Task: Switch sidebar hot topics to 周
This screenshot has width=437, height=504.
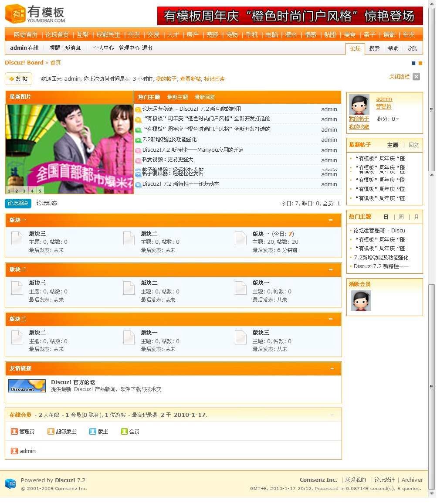Action: 401,217
